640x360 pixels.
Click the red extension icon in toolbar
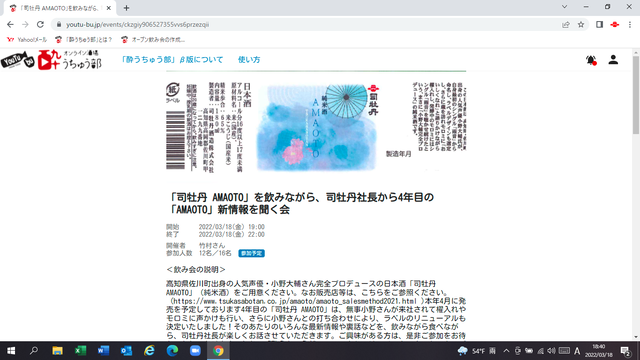[x=615, y=24]
